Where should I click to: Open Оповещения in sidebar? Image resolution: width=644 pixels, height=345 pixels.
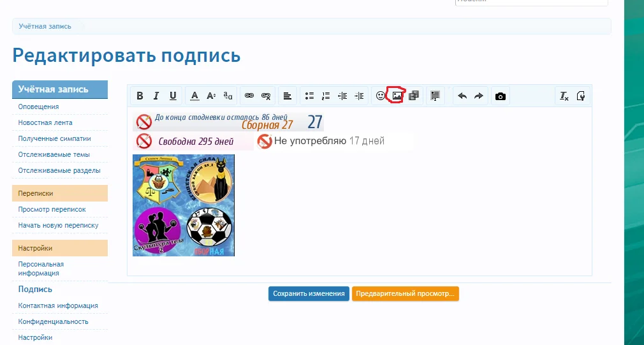pos(38,106)
